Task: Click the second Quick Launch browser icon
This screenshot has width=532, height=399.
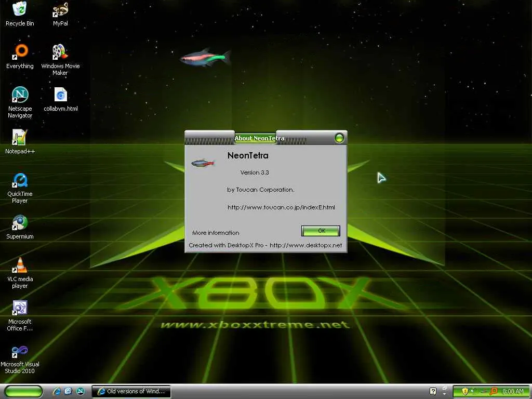Action: click(x=68, y=391)
